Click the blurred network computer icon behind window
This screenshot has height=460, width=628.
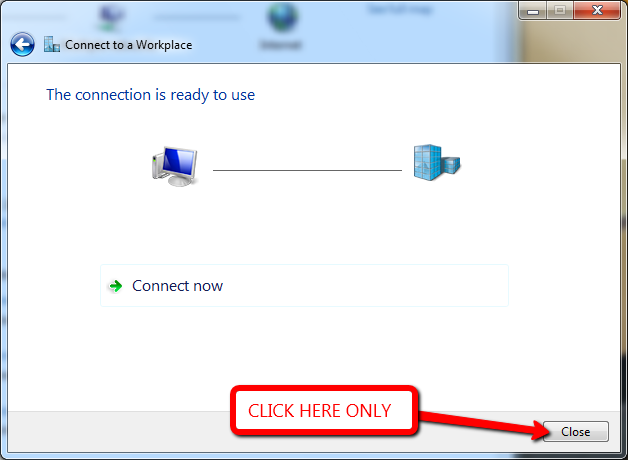111,18
